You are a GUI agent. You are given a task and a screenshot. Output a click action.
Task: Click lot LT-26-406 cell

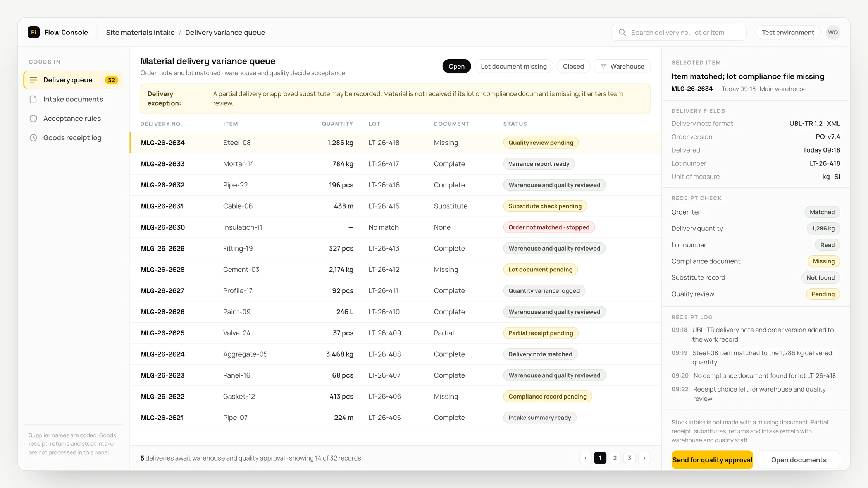click(384, 397)
